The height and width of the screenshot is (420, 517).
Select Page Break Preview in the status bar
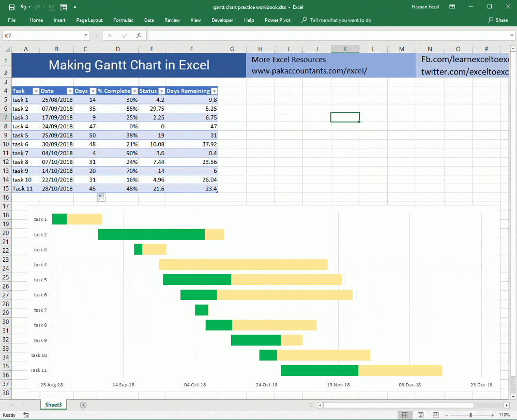tap(435, 415)
